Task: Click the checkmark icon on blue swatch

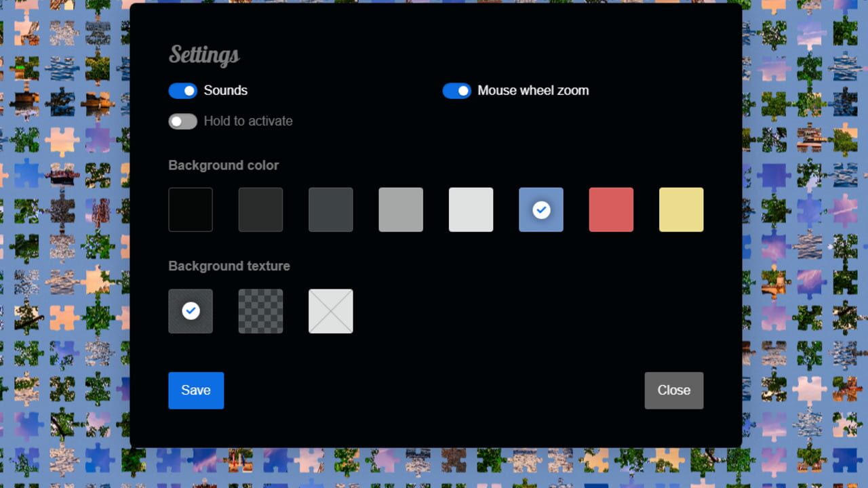Action: [541, 210]
